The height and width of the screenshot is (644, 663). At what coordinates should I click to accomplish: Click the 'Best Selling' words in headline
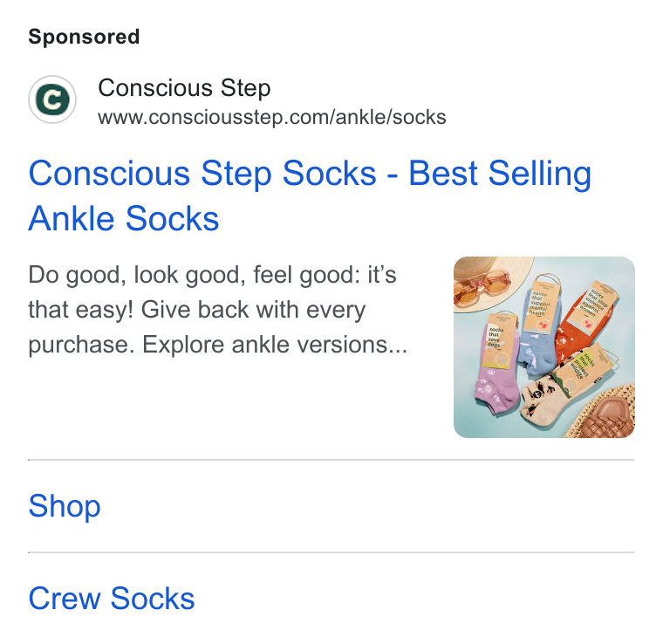[500, 174]
